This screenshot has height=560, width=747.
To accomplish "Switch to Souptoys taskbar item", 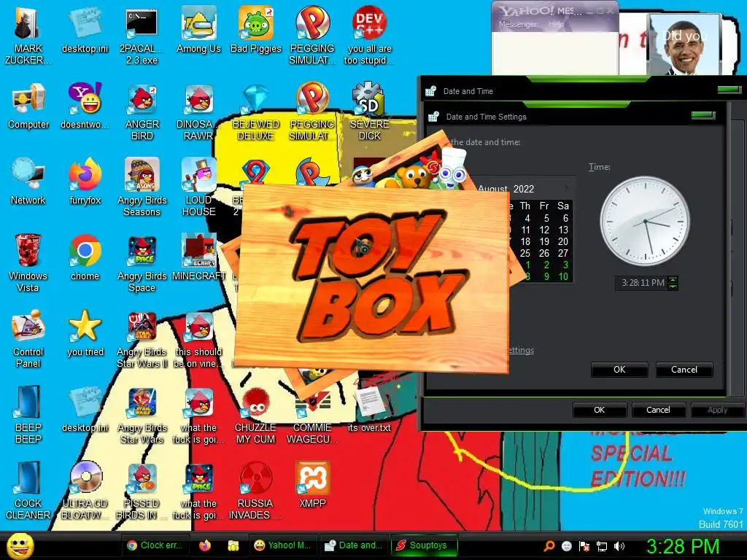I will point(424,545).
